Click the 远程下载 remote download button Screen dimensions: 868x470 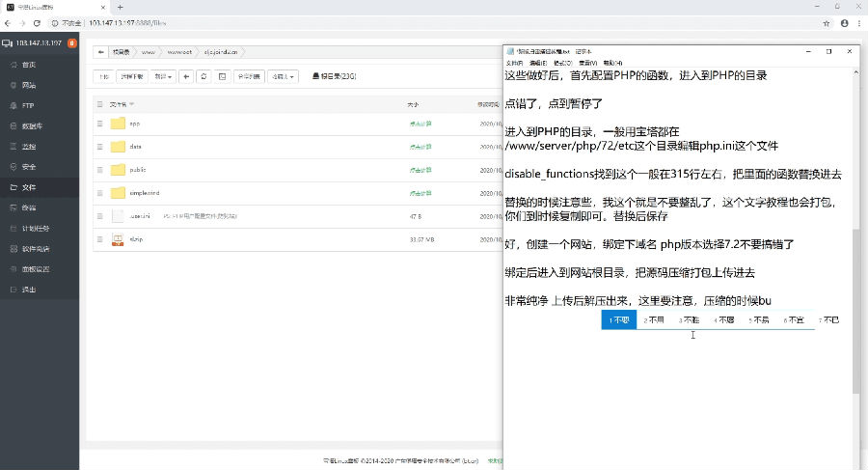tap(132, 76)
